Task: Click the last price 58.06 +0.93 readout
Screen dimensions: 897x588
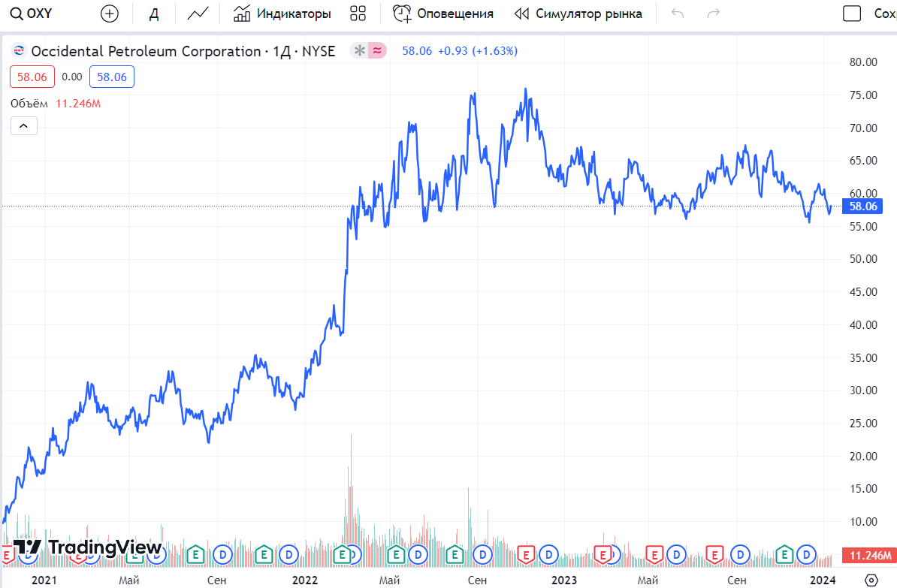Action: pos(459,51)
